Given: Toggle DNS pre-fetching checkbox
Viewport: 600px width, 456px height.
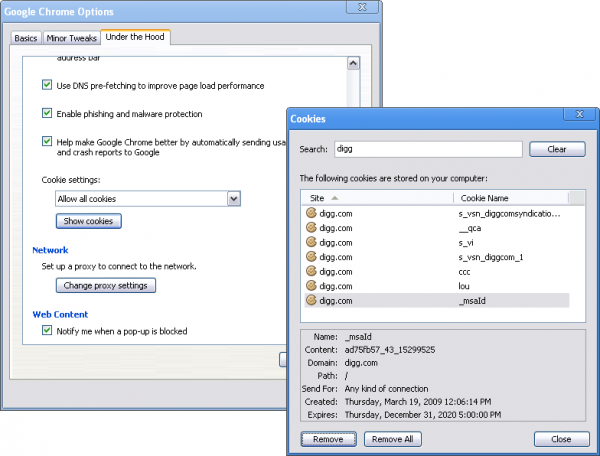Looking at the screenshot, I should pyautogui.click(x=47, y=87).
